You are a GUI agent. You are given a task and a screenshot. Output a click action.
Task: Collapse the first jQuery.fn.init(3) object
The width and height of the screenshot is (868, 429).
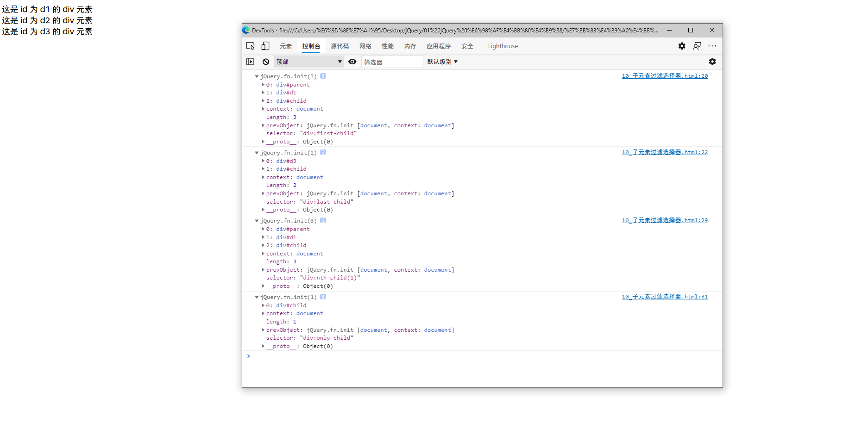pyautogui.click(x=257, y=76)
